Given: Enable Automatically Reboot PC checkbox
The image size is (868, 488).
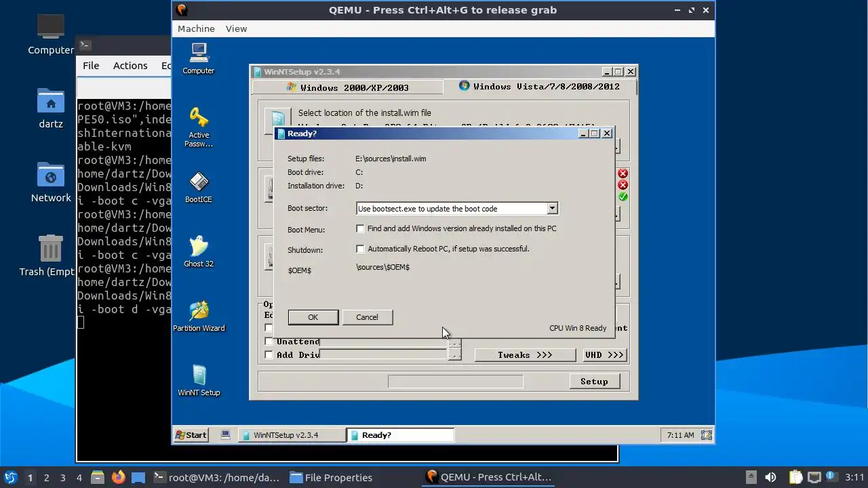Looking at the screenshot, I should (360, 249).
